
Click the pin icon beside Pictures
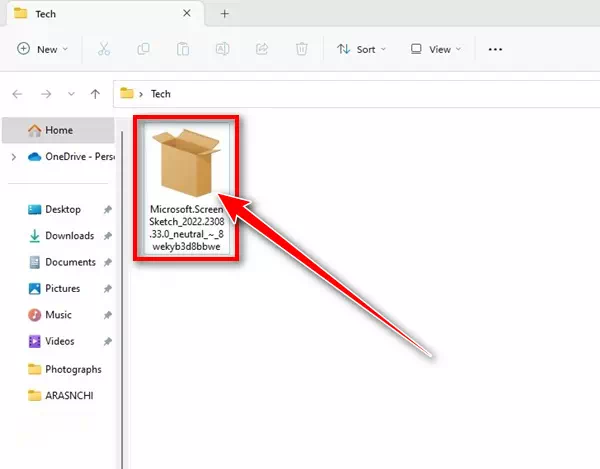point(108,289)
